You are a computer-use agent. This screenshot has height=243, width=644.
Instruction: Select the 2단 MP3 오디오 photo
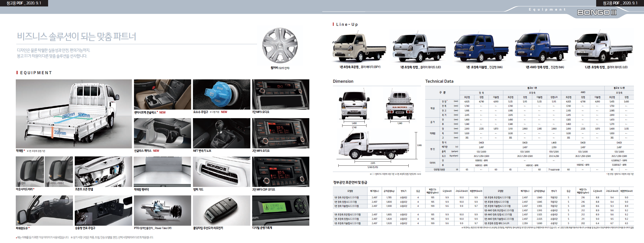point(281,133)
